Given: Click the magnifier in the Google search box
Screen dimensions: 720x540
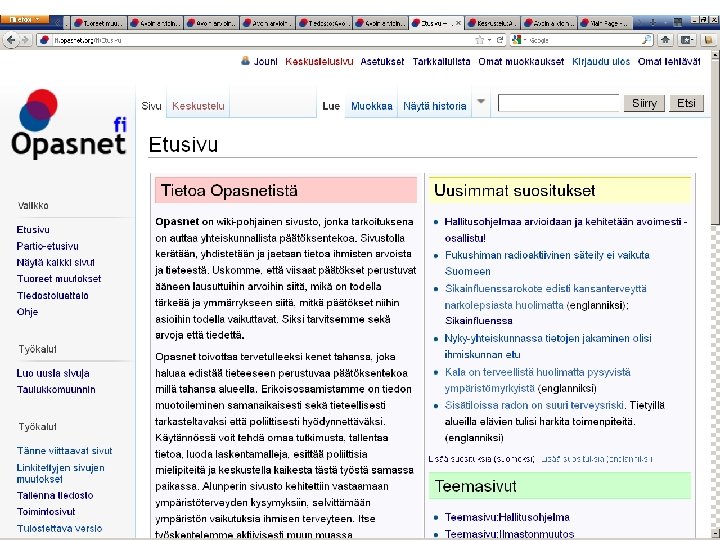Looking at the screenshot, I should click(646, 40).
